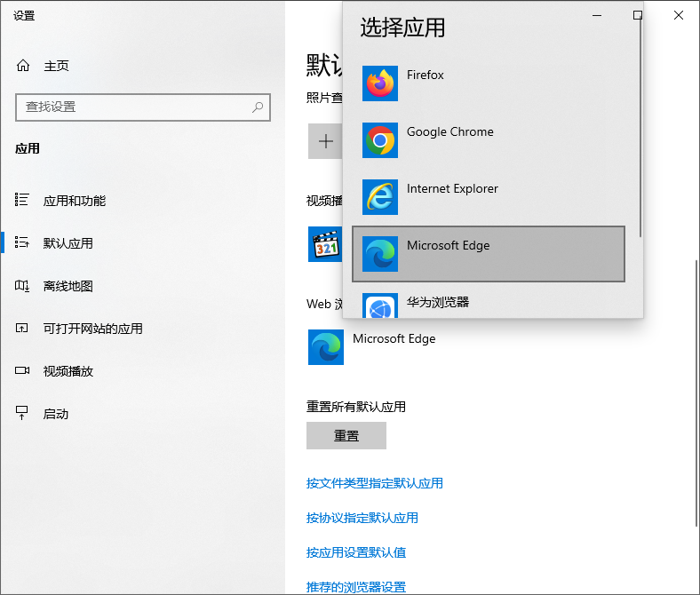The image size is (700, 595).
Task: Select the Google Chrome label
Action: [450, 131]
